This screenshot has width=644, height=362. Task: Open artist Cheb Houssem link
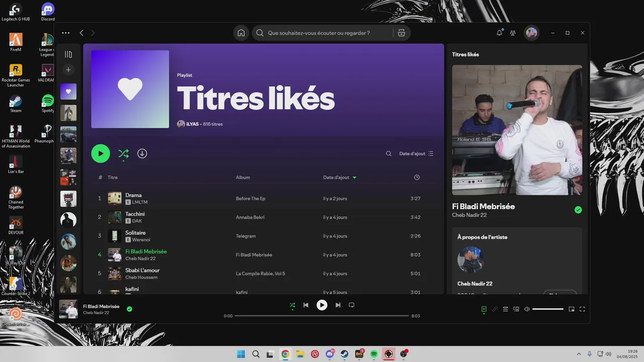pos(141,278)
